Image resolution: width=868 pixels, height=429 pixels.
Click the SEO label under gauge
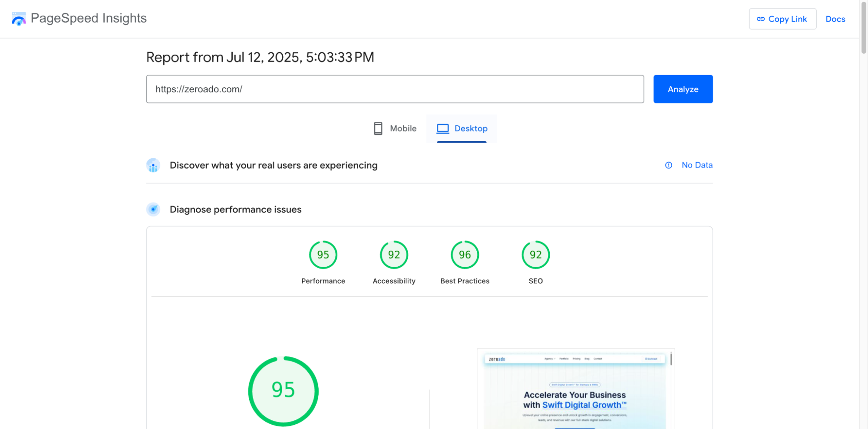[x=535, y=281]
